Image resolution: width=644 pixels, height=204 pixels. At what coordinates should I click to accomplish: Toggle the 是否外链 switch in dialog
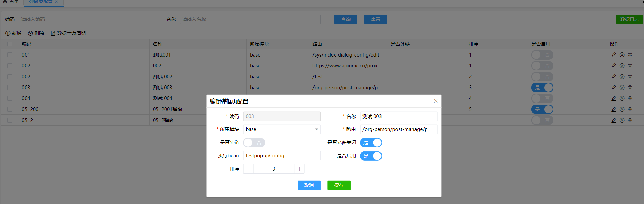tap(254, 143)
